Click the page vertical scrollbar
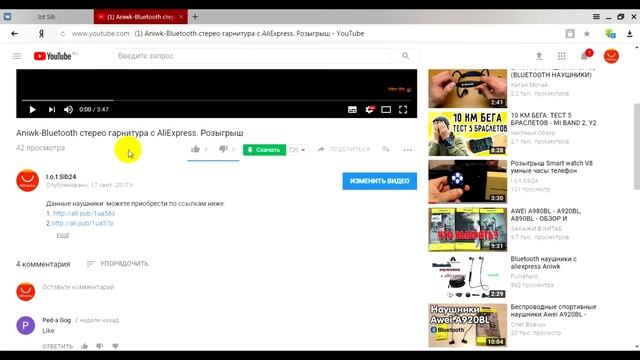Viewport: 640px width, 360px height. 636,147
